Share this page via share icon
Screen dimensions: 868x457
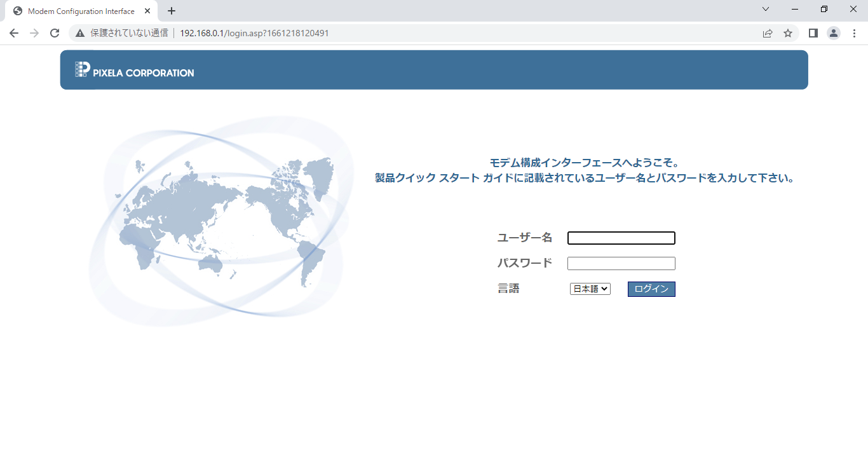pyautogui.click(x=768, y=33)
